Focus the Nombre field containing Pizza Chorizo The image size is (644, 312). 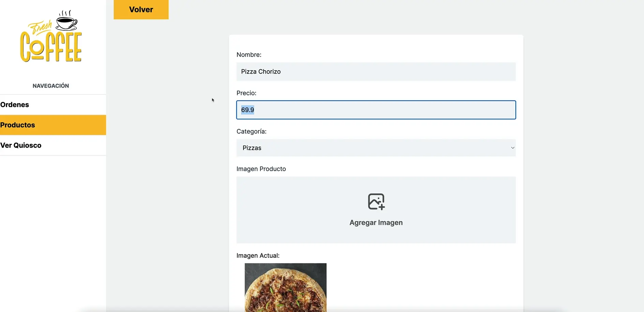[x=376, y=72]
